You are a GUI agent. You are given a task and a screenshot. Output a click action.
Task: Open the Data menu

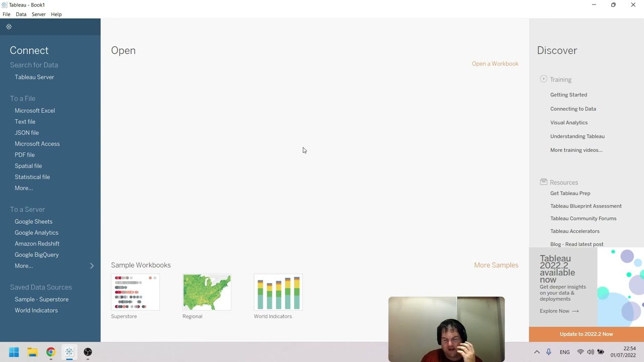[x=21, y=14]
